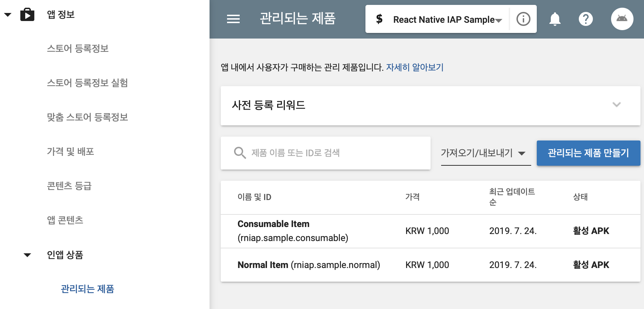Screen dimensions: 644x309
Task: Go to 가격 및 배포 menu item
Action: coord(70,151)
